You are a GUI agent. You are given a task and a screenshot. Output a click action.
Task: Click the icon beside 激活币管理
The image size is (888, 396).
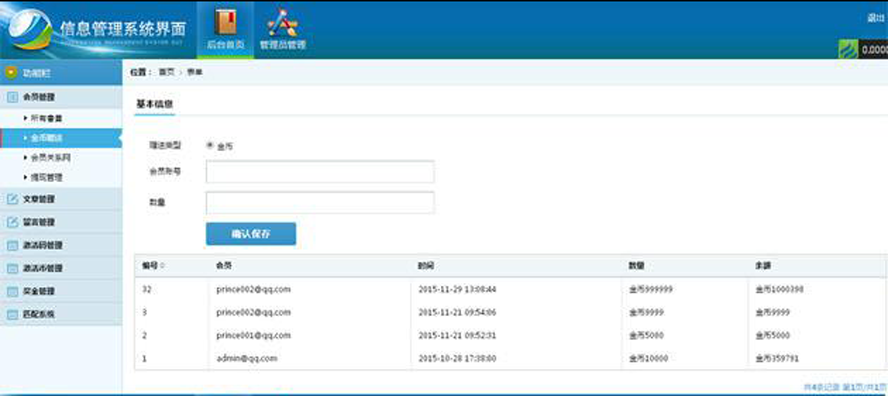12,269
